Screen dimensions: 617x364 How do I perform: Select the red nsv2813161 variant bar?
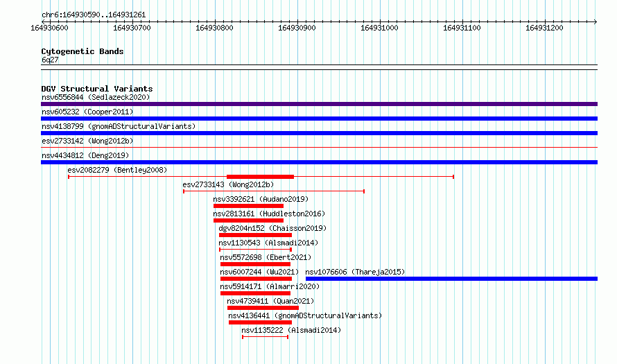tap(248, 220)
